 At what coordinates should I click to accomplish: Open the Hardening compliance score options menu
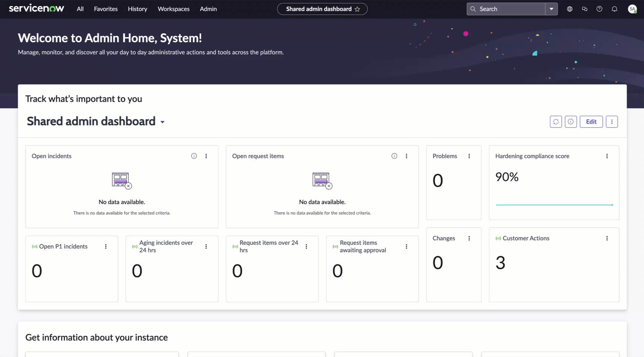(607, 156)
